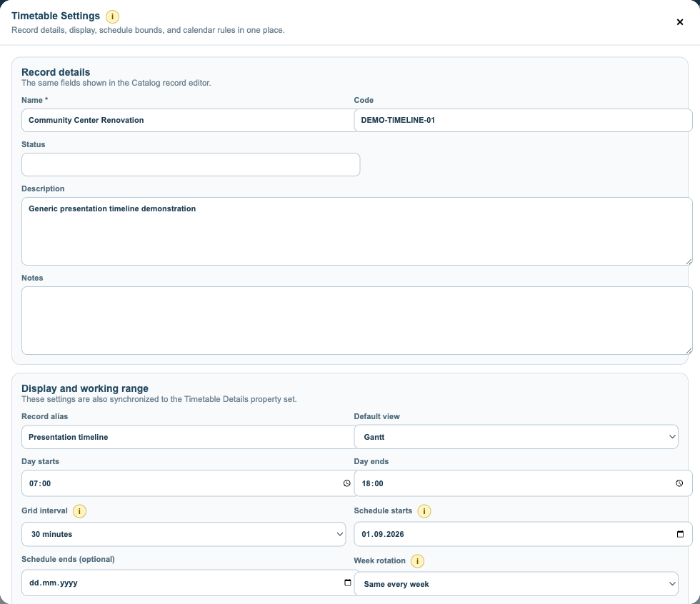Focus the empty Status field
Image resolution: width=700 pixels, height=604 pixels.
pyautogui.click(x=191, y=165)
